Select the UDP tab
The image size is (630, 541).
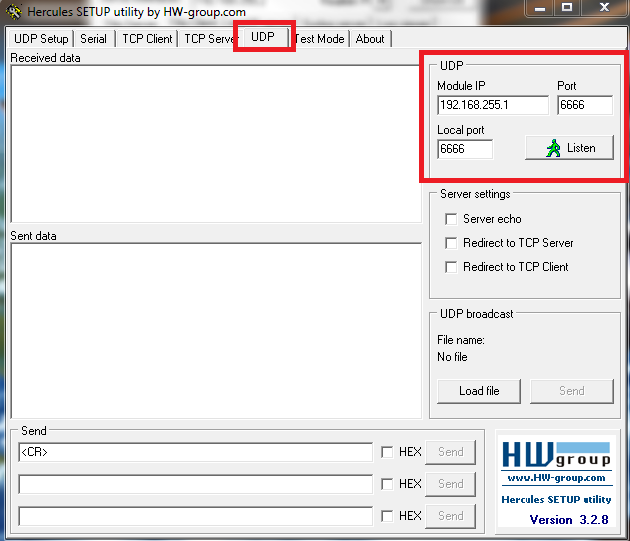pos(263,37)
